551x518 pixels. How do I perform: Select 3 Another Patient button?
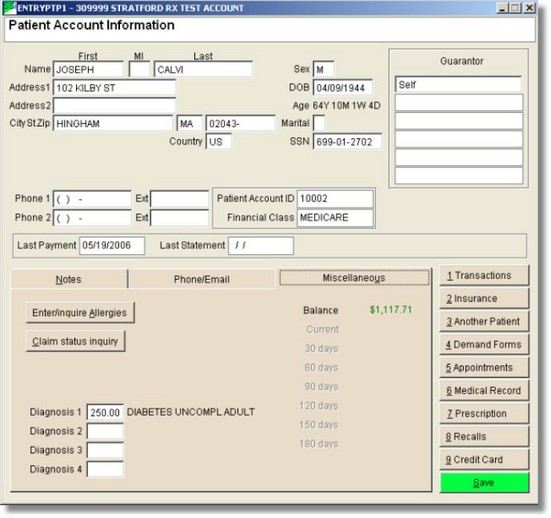pyautogui.click(x=484, y=322)
